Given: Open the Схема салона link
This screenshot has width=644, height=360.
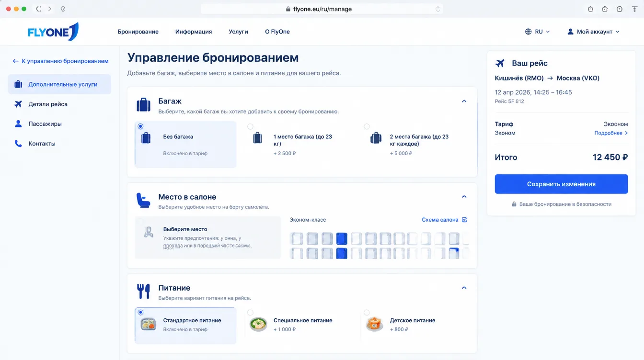Looking at the screenshot, I should point(440,220).
